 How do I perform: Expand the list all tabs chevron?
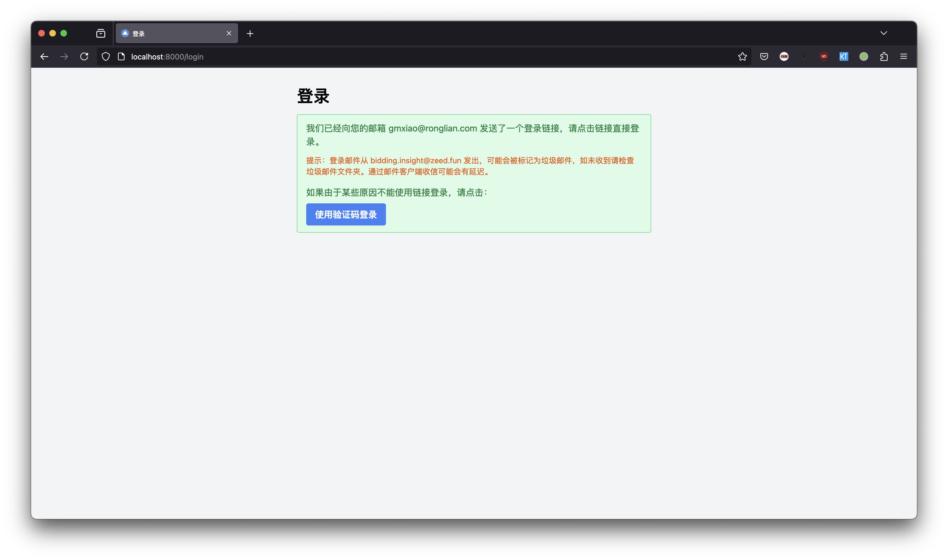[883, 33]
